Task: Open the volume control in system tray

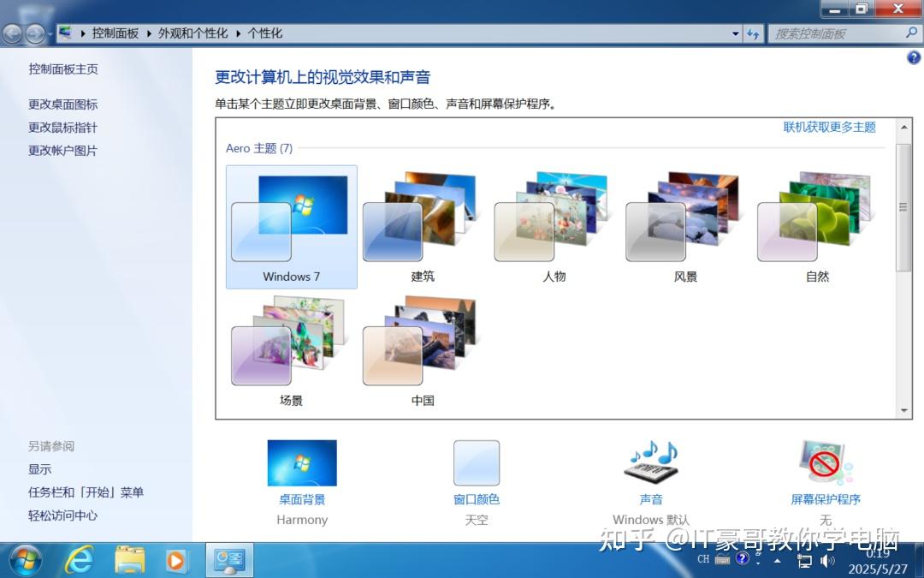Action: click(826, 560)
